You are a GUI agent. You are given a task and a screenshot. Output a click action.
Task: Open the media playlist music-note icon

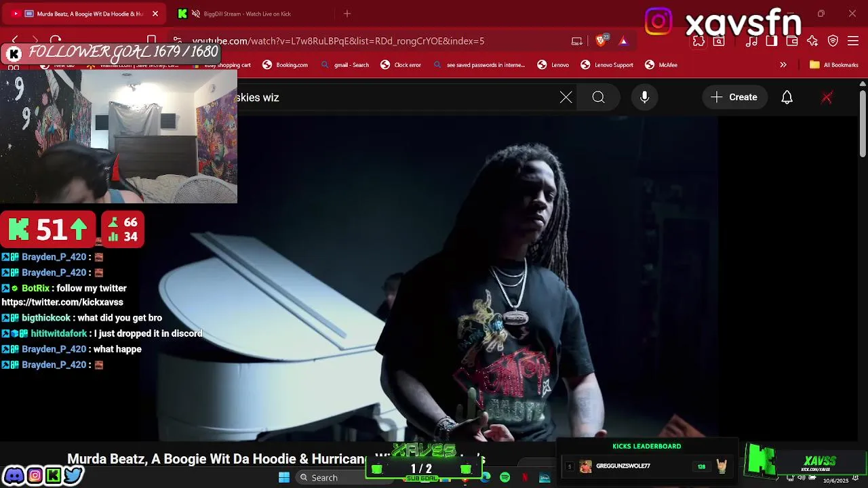click(751, 41)
